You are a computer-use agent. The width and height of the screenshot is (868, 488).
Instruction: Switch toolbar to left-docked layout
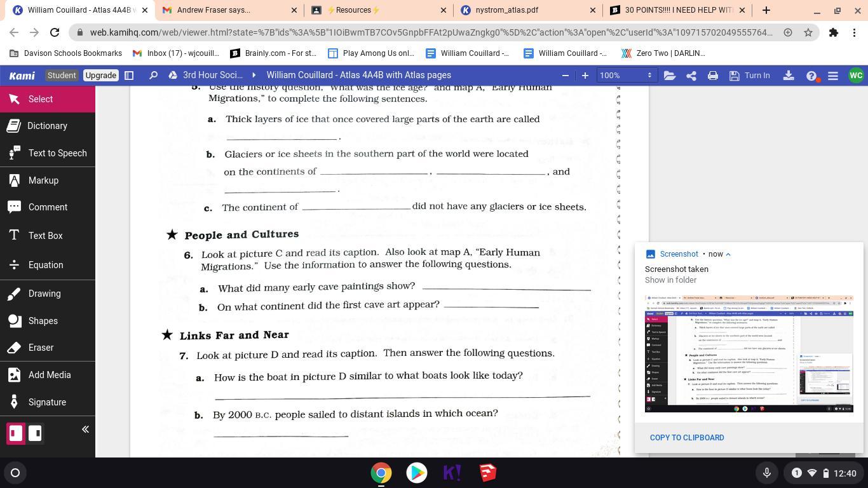click(x=16, y=433)
